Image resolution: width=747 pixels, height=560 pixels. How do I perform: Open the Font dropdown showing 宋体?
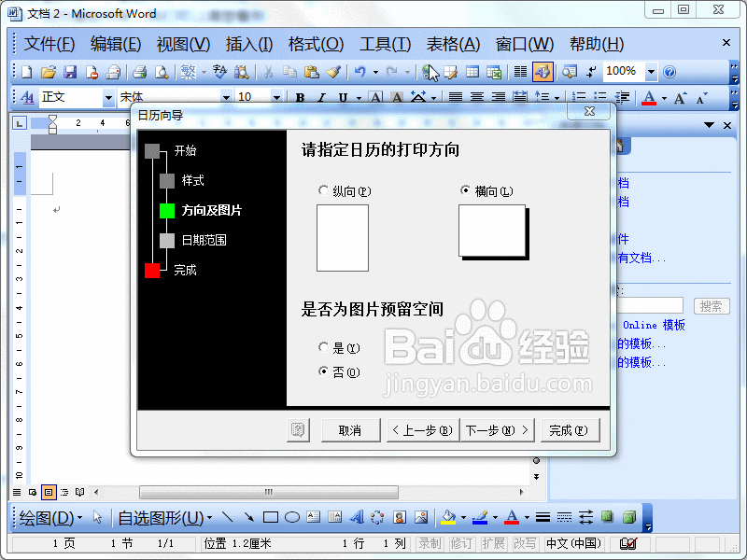point(226,98)
